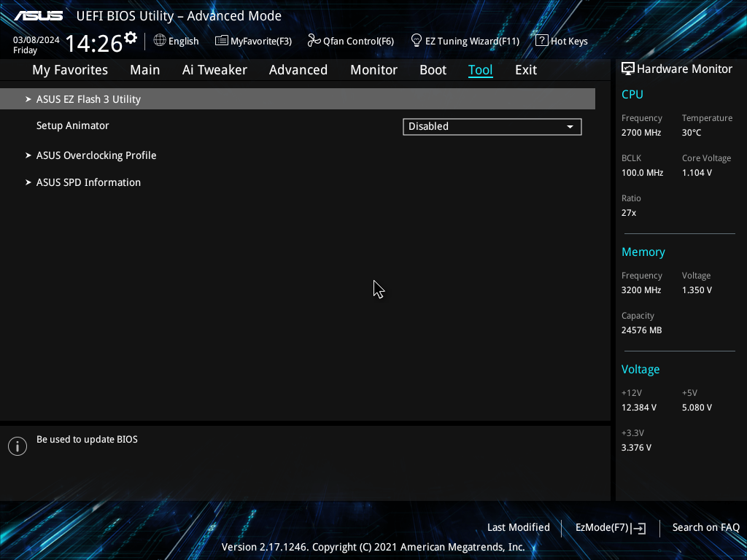Click the MyFavorite list icon
This screenshot has width=747, height=560.
click(x=222, y=41)
